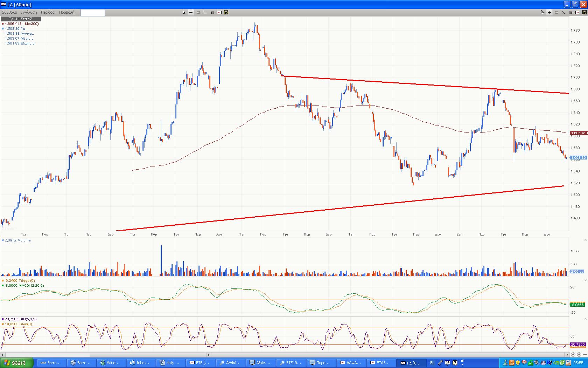Click the Me(200) moving average color swatch

click(x=3, y=24)
